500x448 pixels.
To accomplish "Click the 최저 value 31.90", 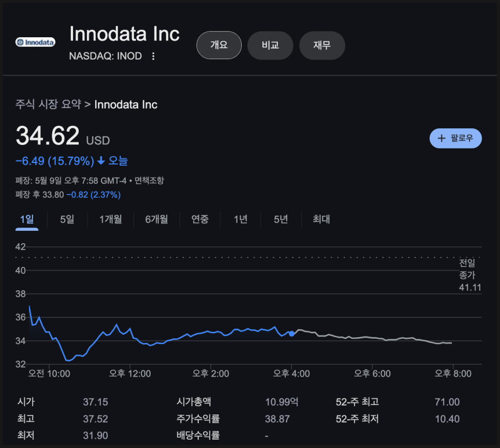I will click(x=95, y=435).
